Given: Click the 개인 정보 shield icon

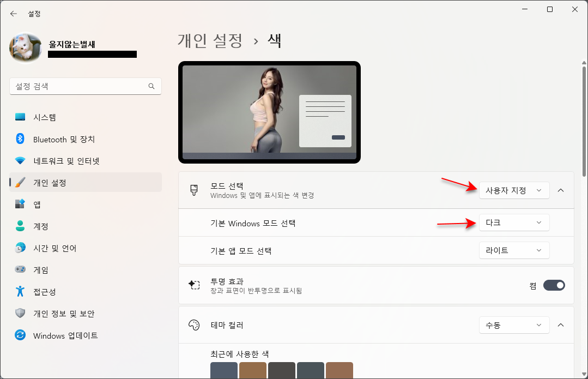Looking at the screenshot, I should point(20,313).
